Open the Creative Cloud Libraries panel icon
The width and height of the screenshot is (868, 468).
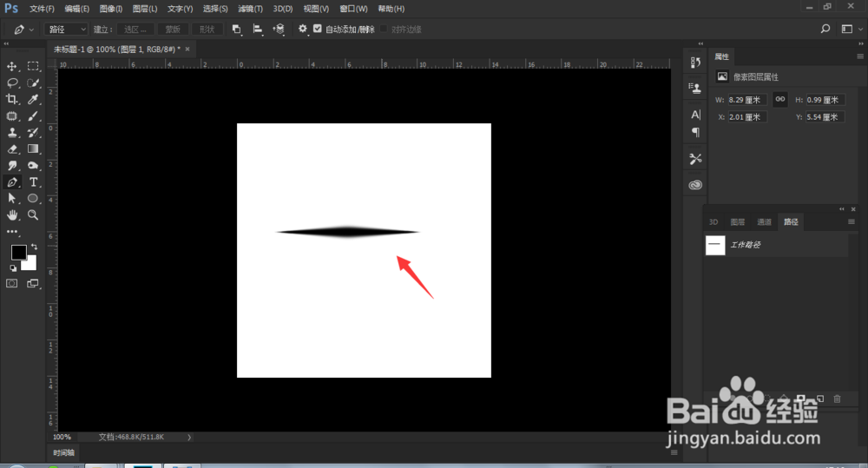point(695,185)
